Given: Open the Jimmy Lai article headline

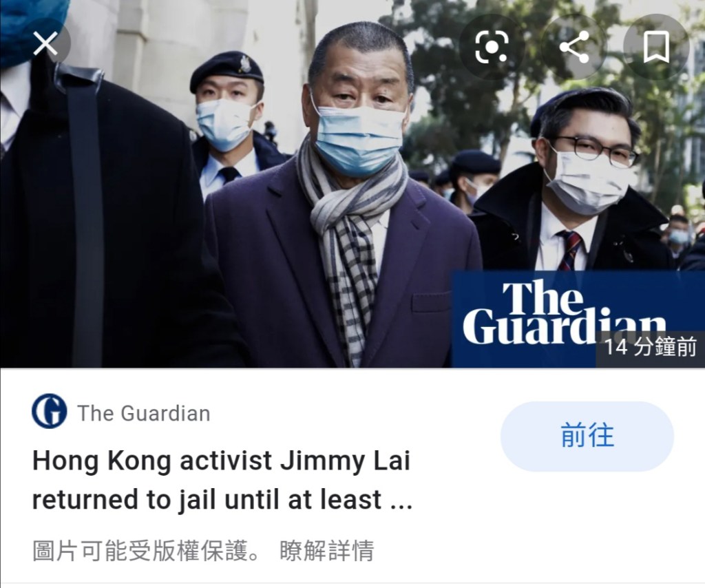Looking at the screenshot, I should [x=222, y=480].
